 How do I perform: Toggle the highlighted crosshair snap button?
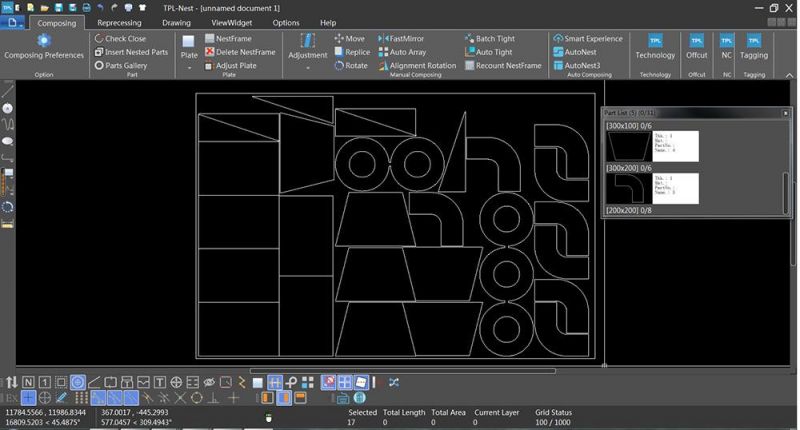[29, 398]
